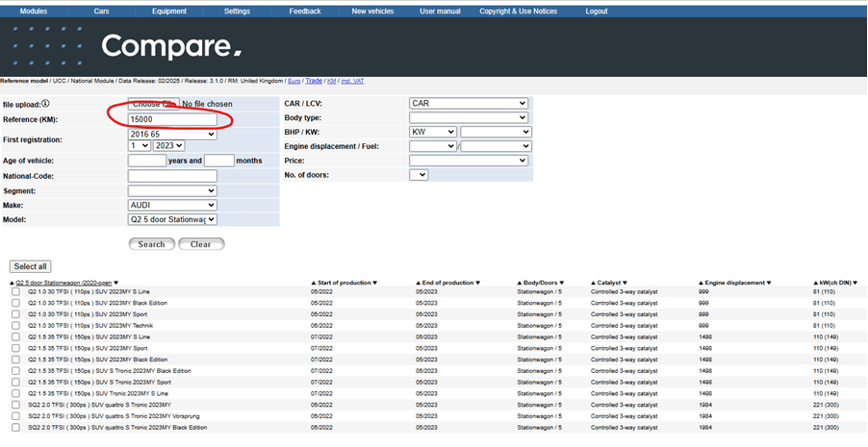The height and width of the screenshot is (447, 868).
Task: Click the Reference (KM) input field
Action: point(172,119)
